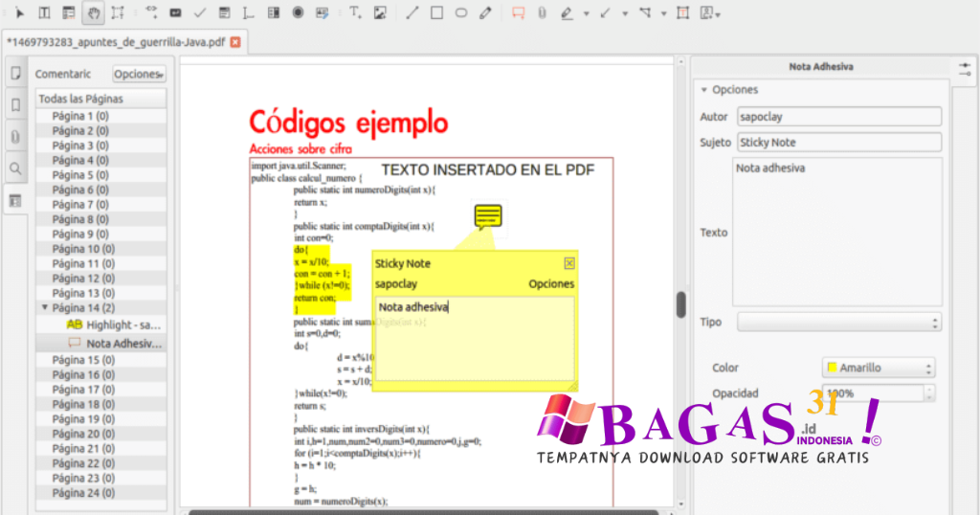The width and height of the screenshot is (980, 515).
Task: Select the Ellipse drawing tool
Action: pyautogui.click(x=461, y=12)
